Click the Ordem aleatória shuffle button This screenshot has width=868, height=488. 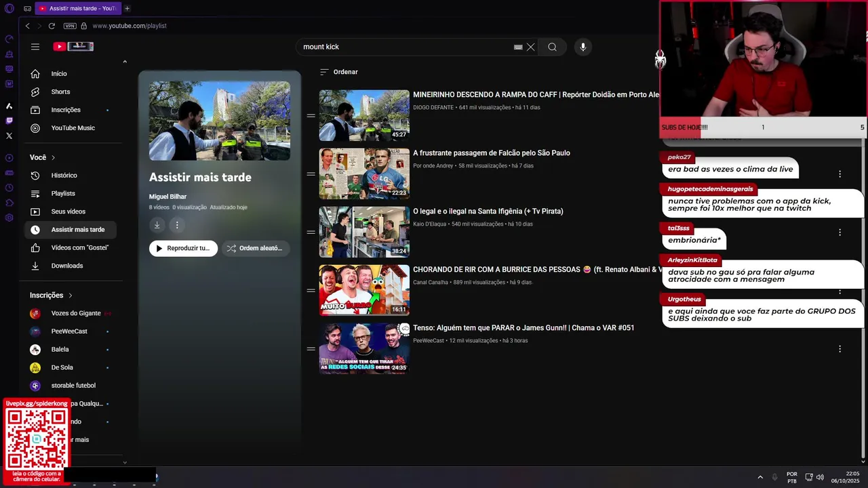pos(256,248)
